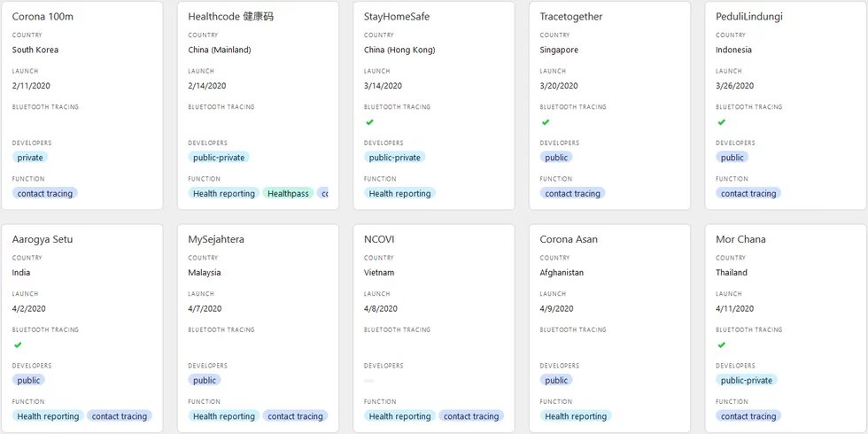Click the empty developers tag on NCOVI
Viewport: 868px width, 434px height.
[x=368, y=380]
